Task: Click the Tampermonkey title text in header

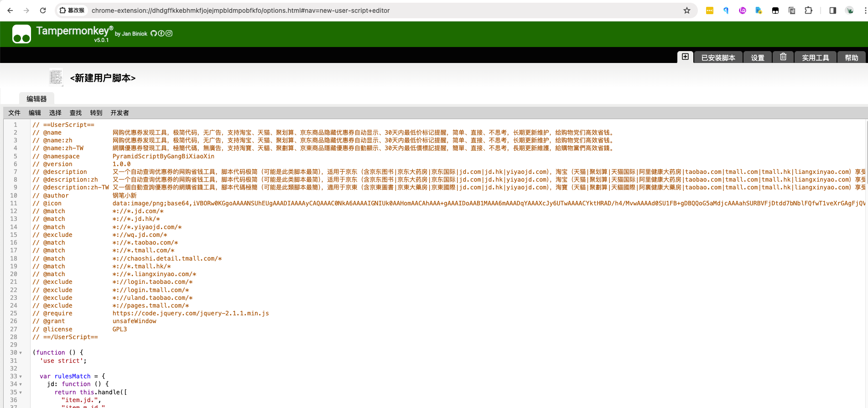Action: click(73, 31)
